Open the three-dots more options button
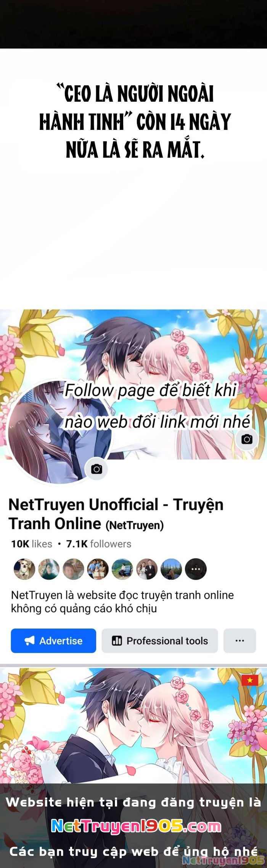267x868 pixels. pos(240,641)
